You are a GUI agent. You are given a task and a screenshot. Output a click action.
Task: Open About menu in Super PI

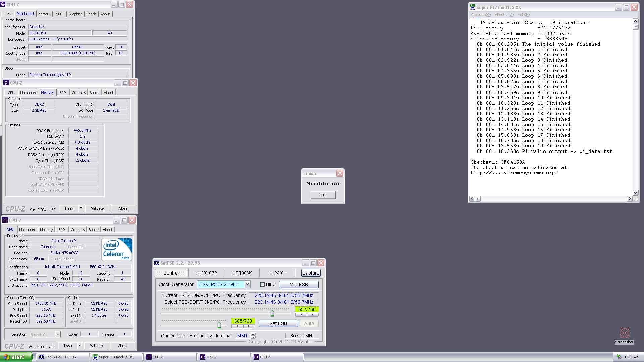pos(504,15)
